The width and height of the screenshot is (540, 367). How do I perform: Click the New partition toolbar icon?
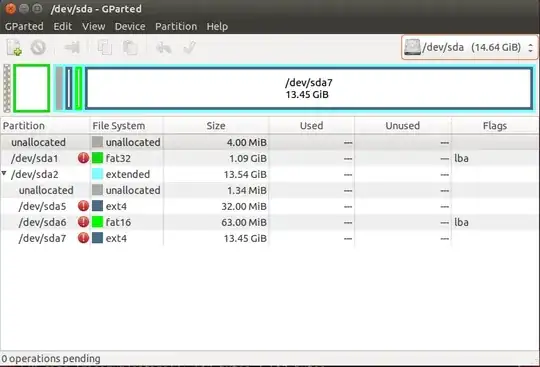(14, 48)
